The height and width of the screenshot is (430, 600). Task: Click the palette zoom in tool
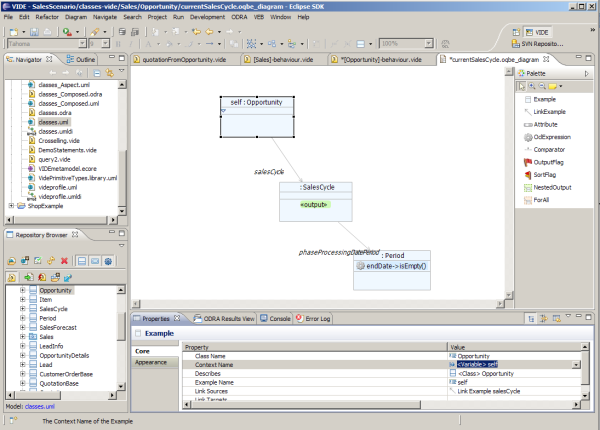pos(532,86)
